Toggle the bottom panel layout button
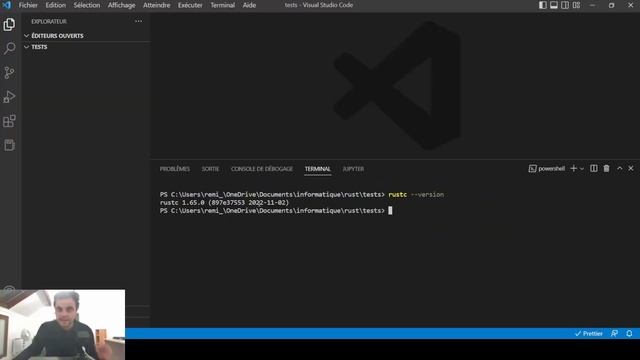The height and width of the screenshot is (360, 640). click(554, 5)
